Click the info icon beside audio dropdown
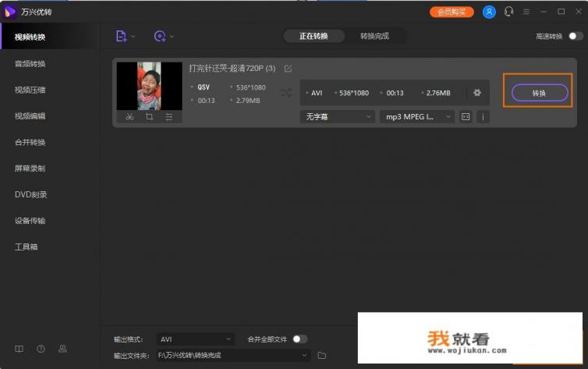The image size is (588, 369). click(483, 116)
